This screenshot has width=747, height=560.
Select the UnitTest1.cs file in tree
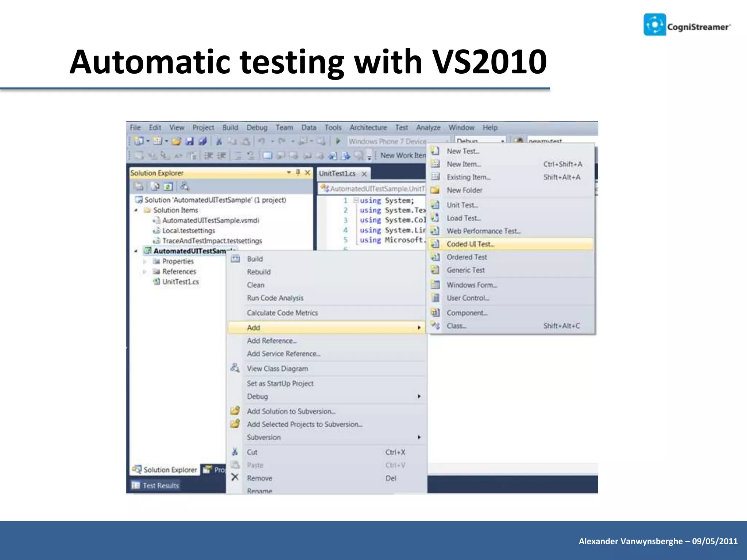click(x=177, y=282)
